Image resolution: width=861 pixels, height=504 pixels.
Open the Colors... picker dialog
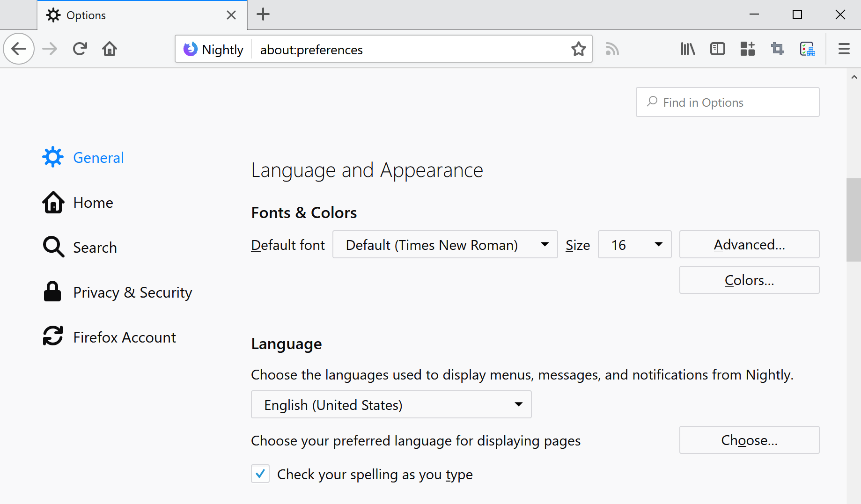pos(749,280)
